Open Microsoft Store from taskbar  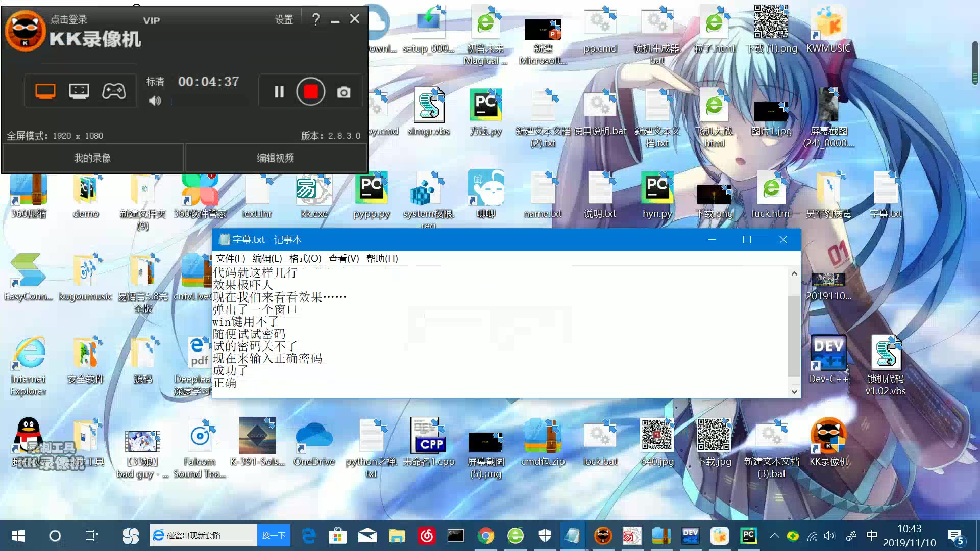coord(337,536)
